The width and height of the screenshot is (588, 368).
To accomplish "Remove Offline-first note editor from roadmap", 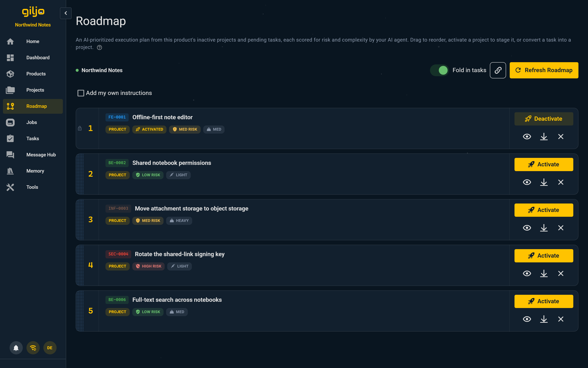I will [561, 137].
